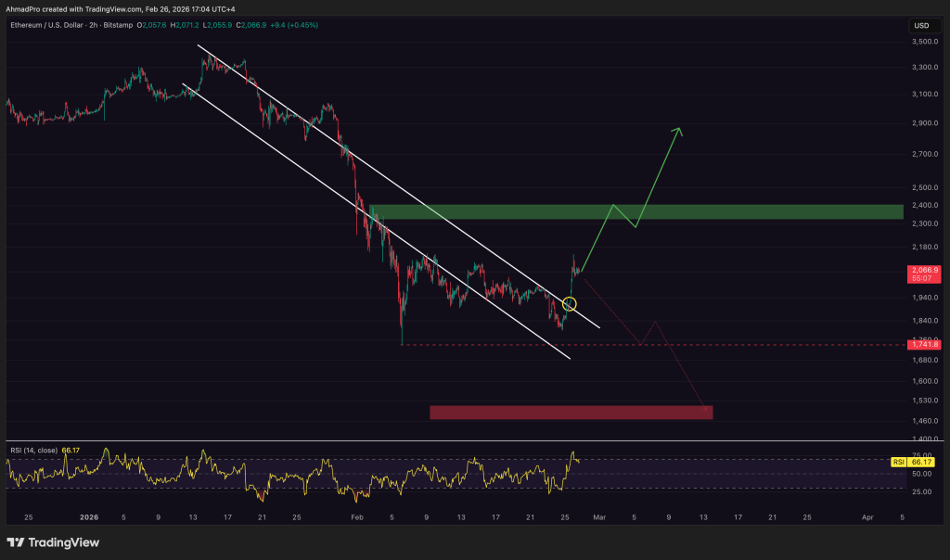Click the current price 2,066.9 label
950x560 pixels.
click(924, 269)
